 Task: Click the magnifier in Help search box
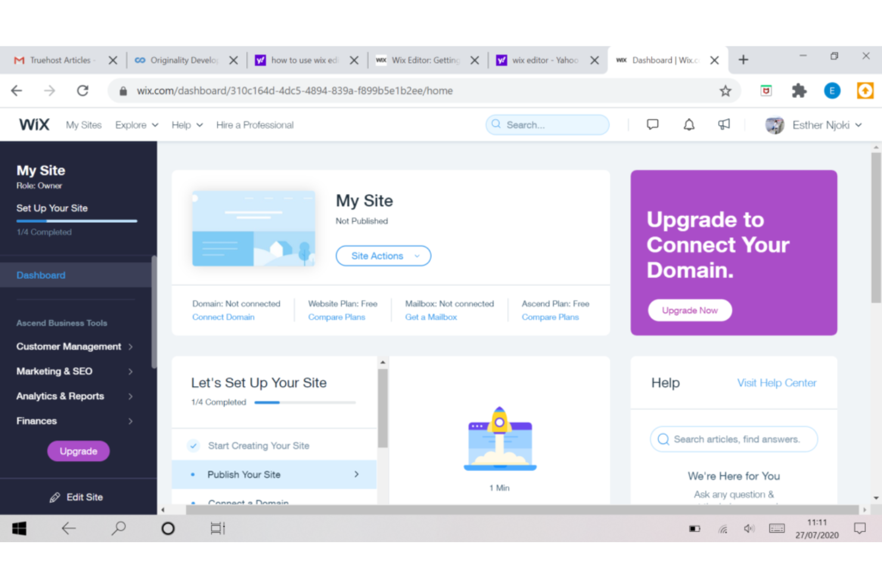(x=663, y=439)
